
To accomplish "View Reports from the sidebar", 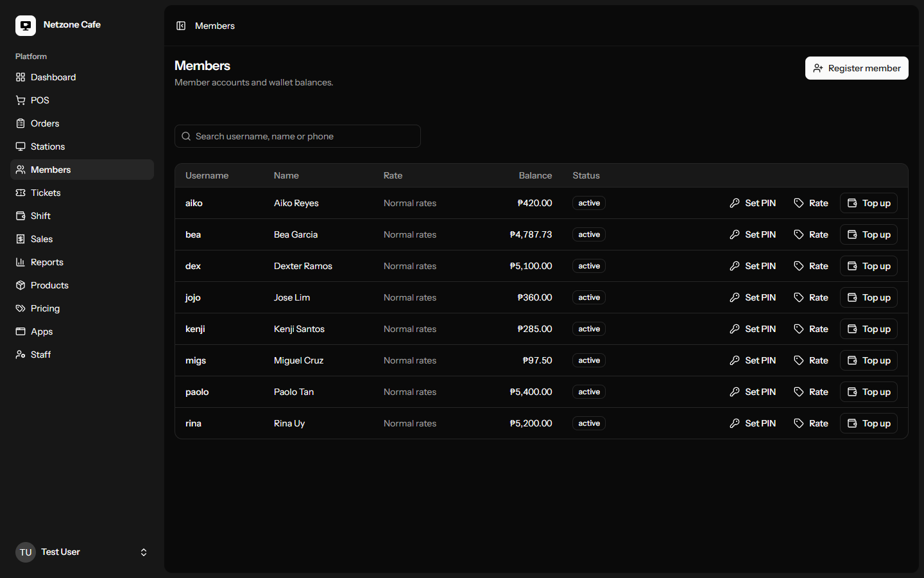I will click(x=82, y=262).
